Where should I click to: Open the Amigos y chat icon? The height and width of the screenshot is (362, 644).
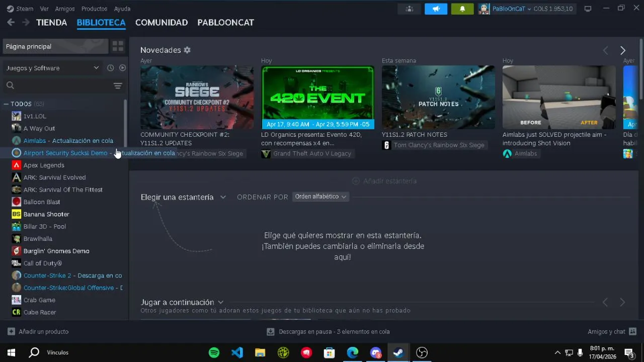point(633,331)
